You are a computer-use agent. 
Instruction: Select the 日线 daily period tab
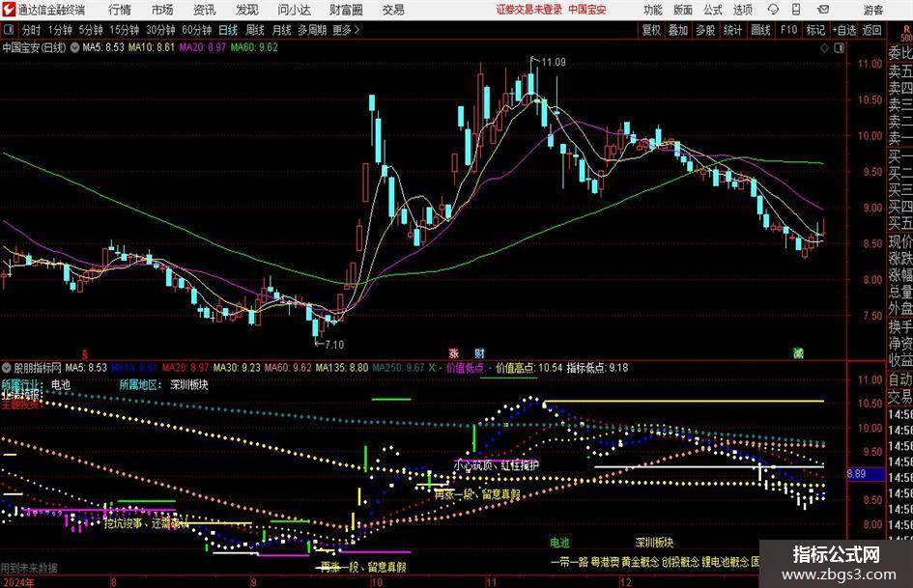coord(228,30)
